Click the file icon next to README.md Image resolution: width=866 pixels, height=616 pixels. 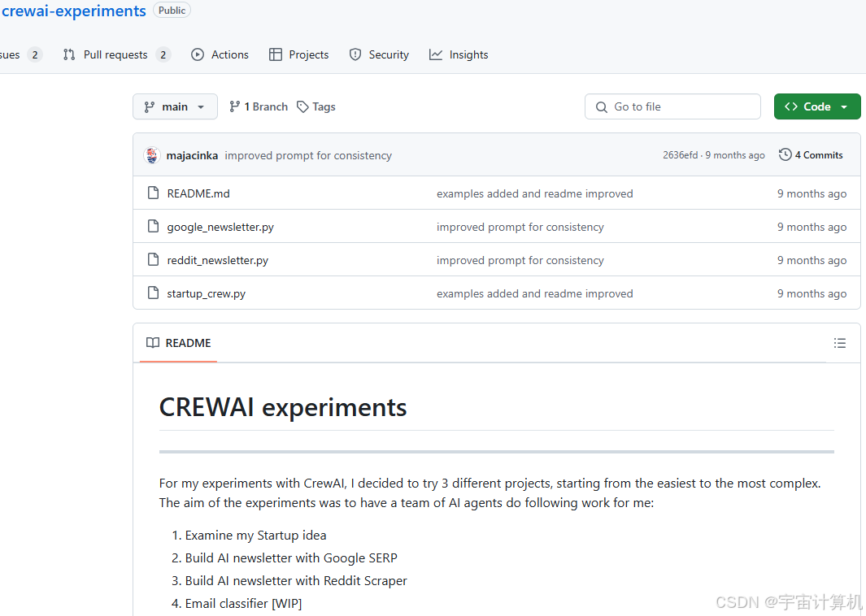click(153, 193)
